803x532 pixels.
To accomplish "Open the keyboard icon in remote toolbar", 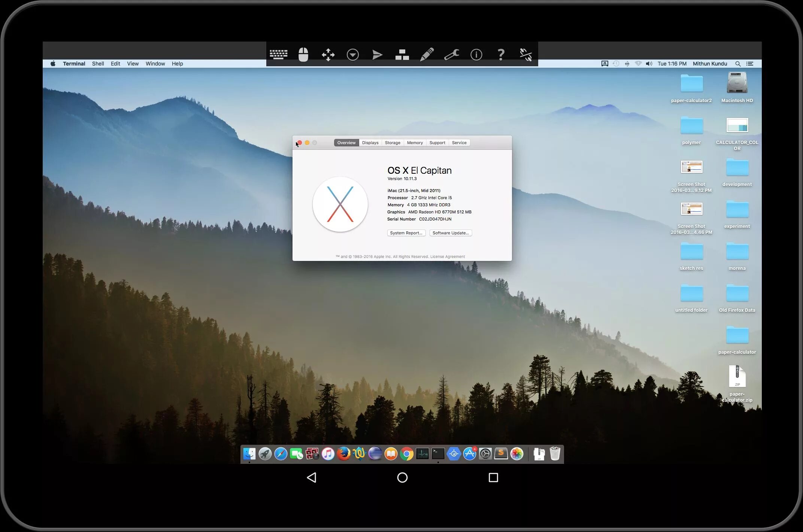I will (278, 55).
